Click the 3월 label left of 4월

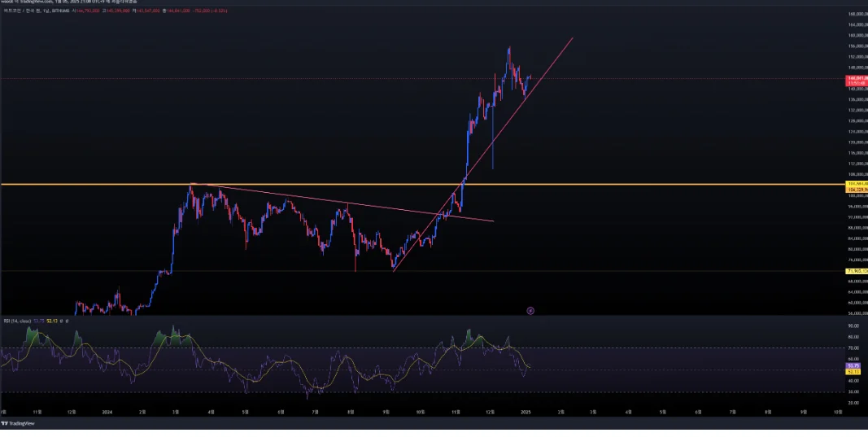tap(176, 412)
